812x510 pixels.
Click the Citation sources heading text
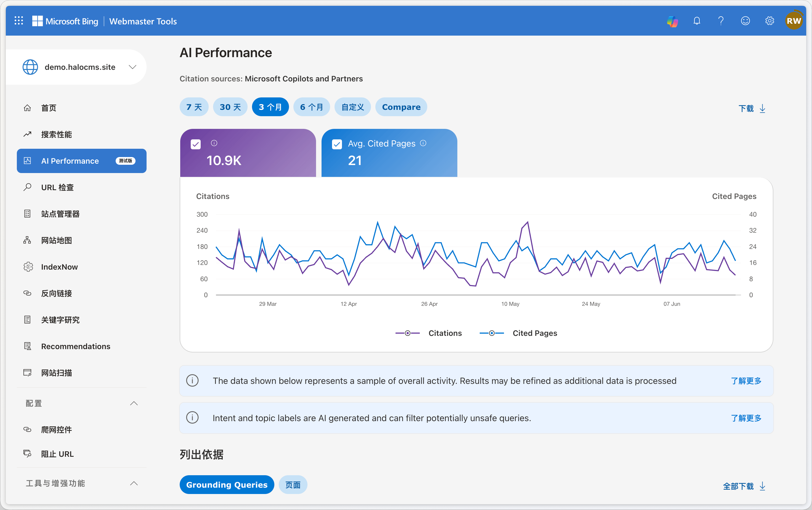click(271, 79)
